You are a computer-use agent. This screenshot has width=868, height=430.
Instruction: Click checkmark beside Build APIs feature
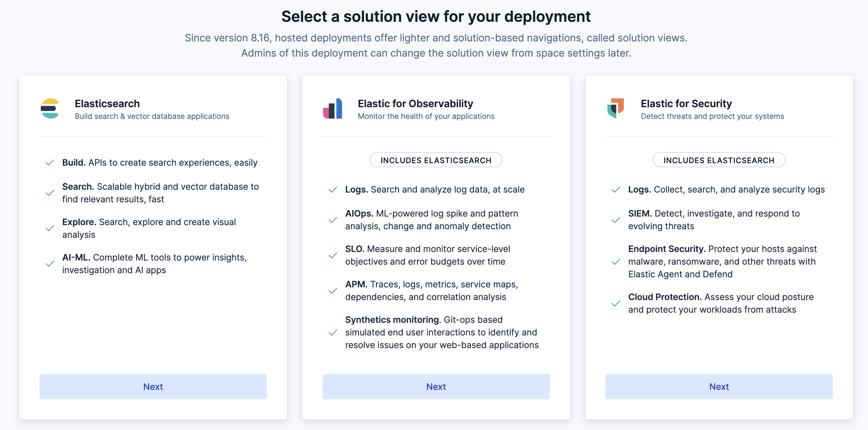(50, 163)
